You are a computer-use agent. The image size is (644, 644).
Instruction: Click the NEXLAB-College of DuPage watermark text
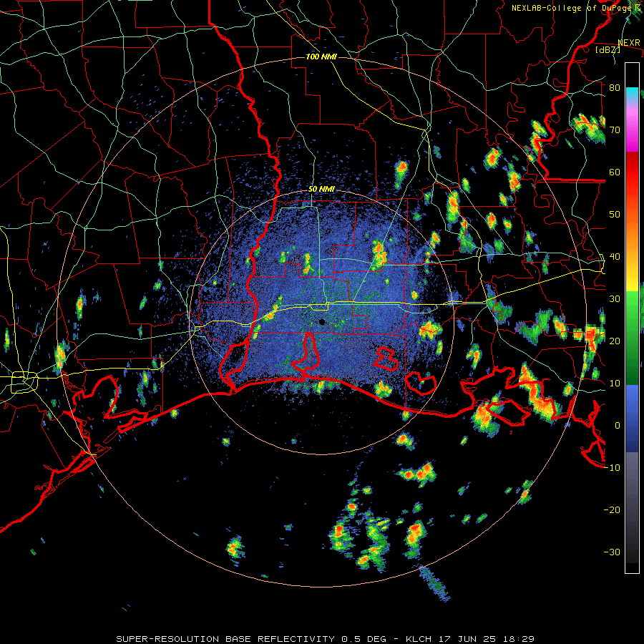pos(573,8)
